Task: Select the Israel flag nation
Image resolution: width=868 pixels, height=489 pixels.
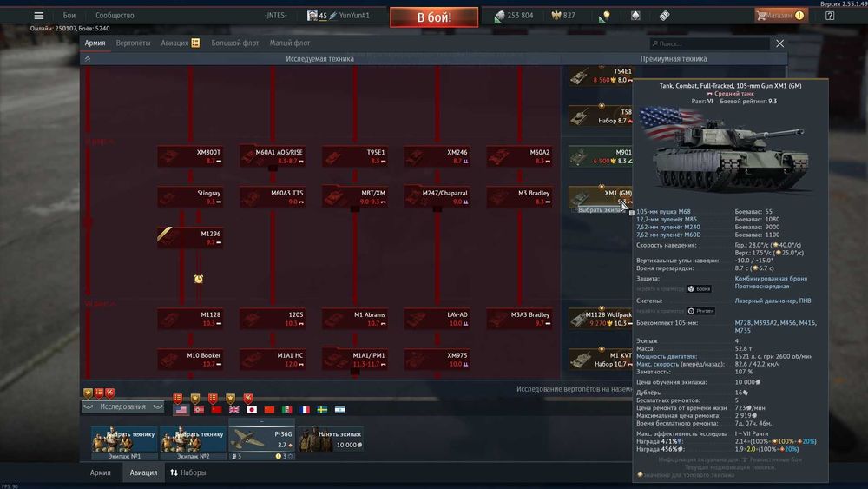Action: (340, 410)
